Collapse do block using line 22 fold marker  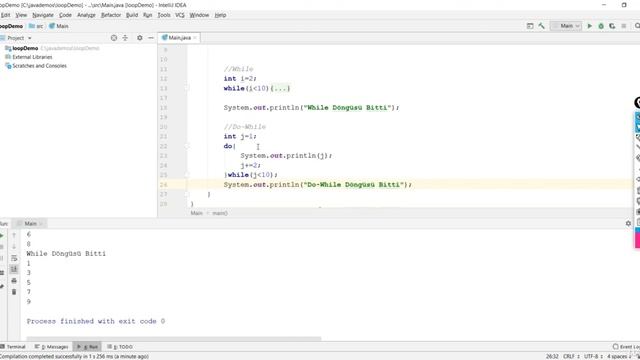click(187, 146)
